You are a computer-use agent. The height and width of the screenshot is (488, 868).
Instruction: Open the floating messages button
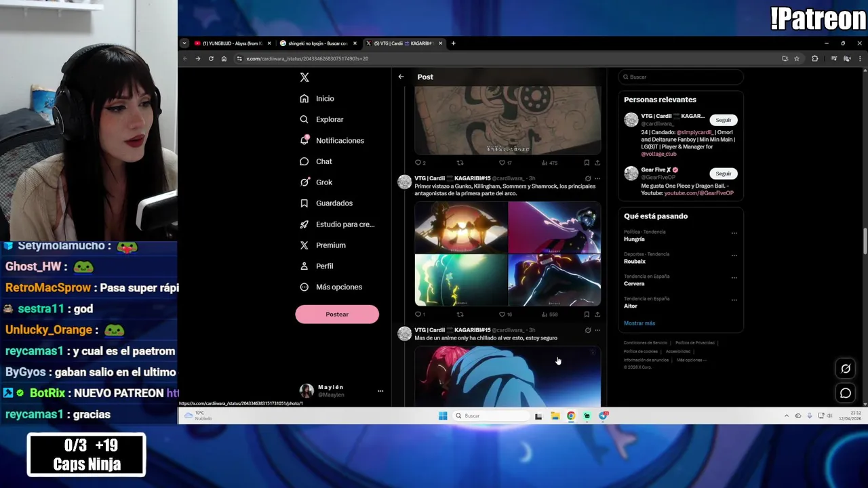click(846, 393)
